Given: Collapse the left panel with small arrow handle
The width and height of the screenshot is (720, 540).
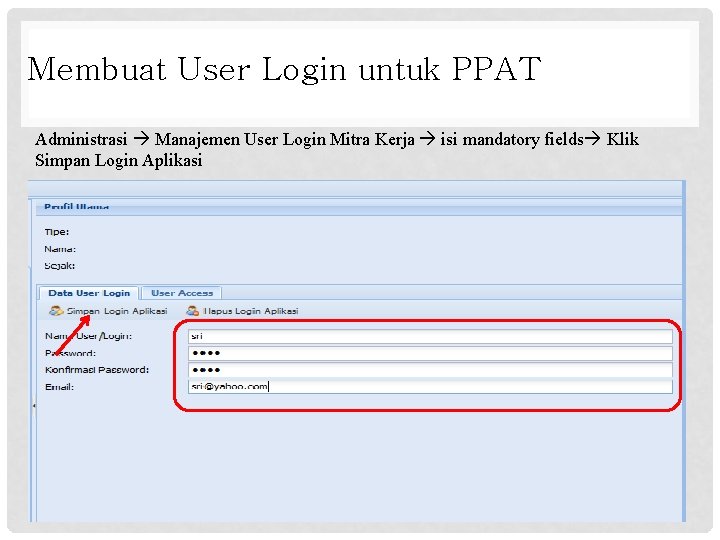Looking at the screenshot, I should click(34, 406).
